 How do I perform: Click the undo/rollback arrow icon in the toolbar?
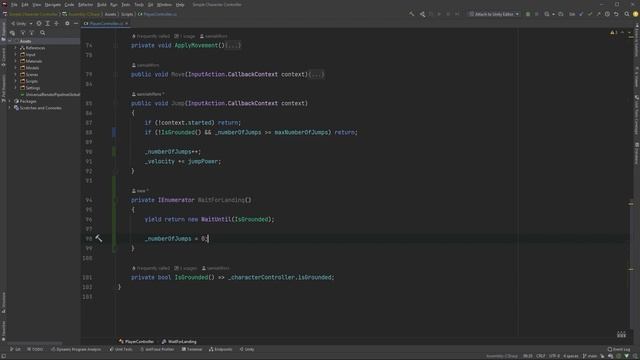pyautogui.click(x=616, y=14)
